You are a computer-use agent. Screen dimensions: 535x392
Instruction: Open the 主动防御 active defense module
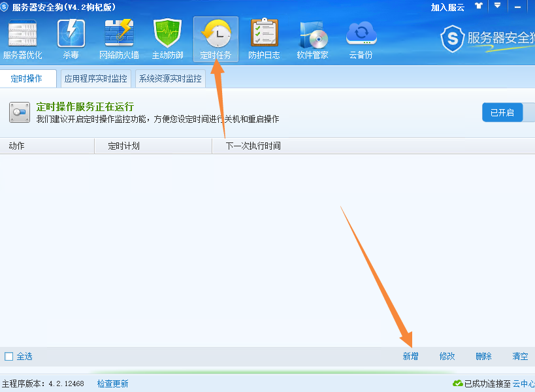[x=167, y=40]
